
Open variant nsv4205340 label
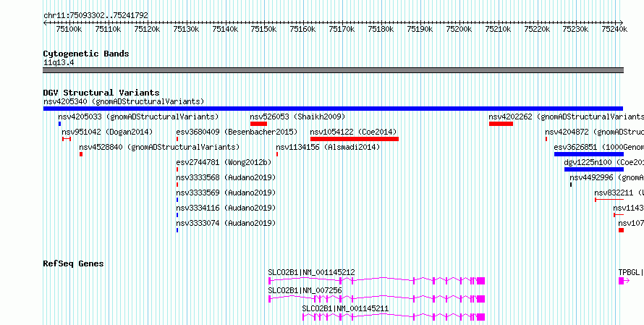(x=124, y=101)
